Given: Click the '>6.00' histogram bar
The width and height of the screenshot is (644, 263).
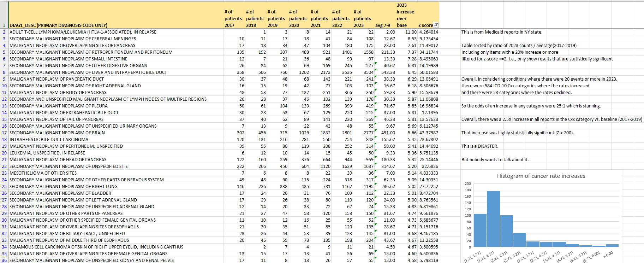Looking at the screenshot, I should coord(612,245).
